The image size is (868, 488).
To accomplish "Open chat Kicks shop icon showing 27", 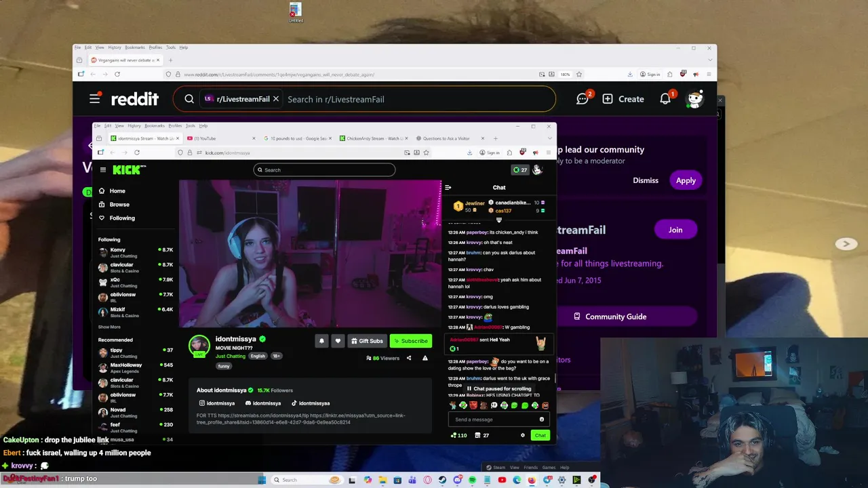I will point(482,435).
